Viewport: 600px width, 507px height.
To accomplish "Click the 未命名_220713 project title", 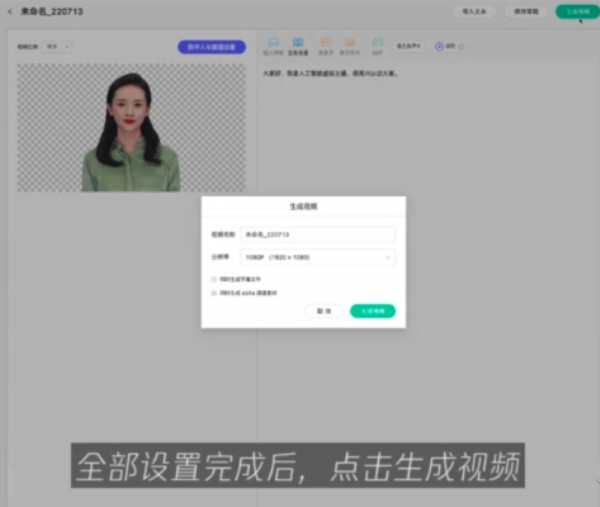I will click(52, 12).
